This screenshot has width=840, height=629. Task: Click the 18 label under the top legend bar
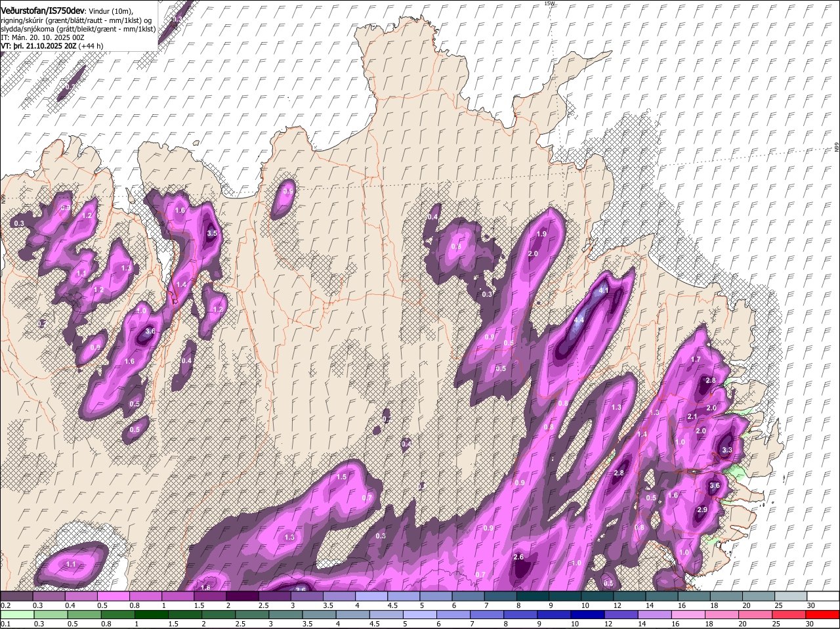point(713,605)
